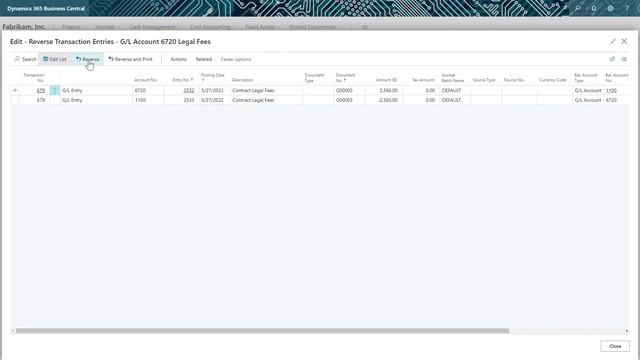Click Currency Code column header
This screenshot has width=640, height=360.
tap(552, 80)
